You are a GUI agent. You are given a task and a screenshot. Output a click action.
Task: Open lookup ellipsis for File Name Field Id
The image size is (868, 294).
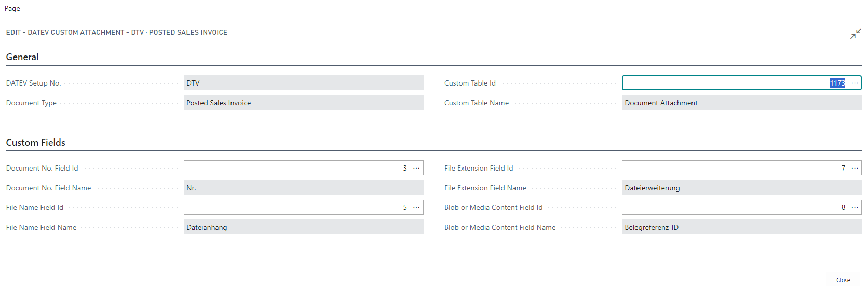416,207
